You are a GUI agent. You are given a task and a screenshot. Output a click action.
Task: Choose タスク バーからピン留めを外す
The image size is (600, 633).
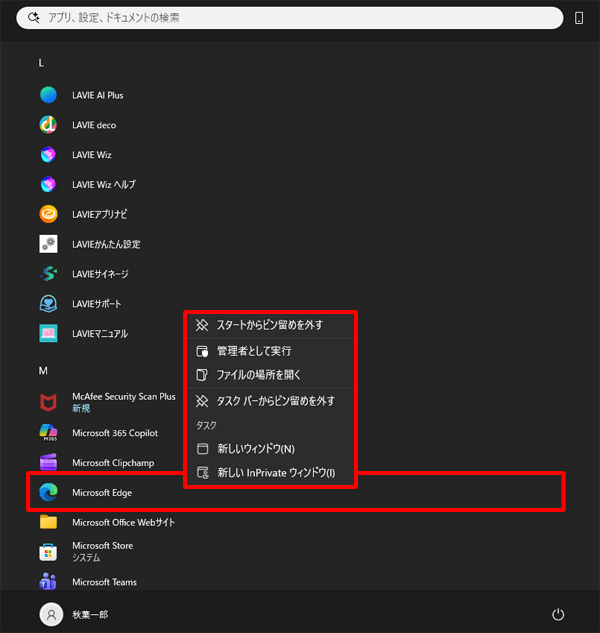tap(271, 401)
